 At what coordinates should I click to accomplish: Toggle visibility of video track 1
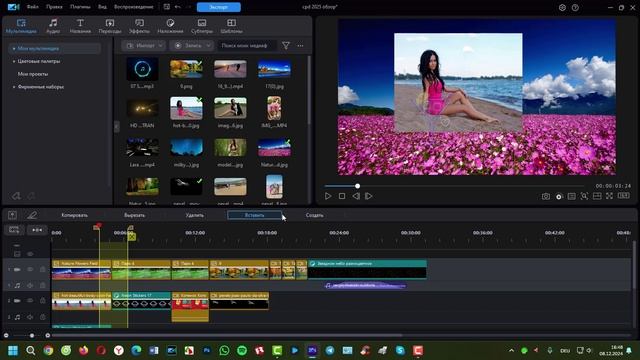point(30,269)
